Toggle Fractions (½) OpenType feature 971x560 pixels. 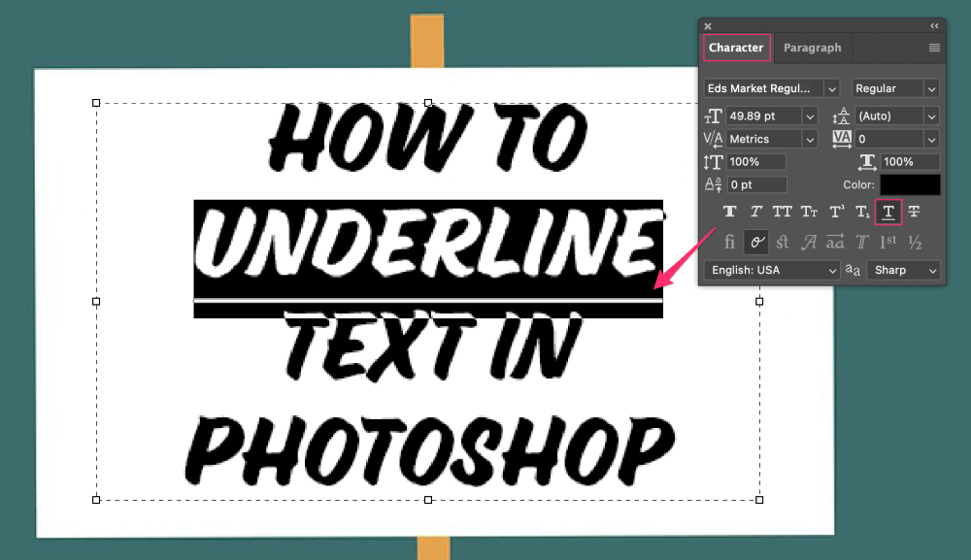click(916, 242)
